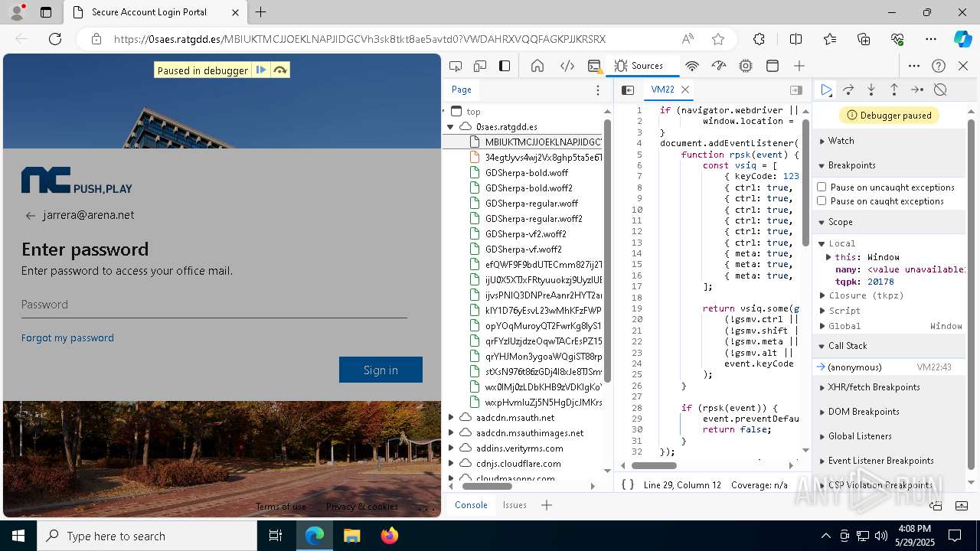
Task: Open the Network panel wifi icon
Action: (692, 66)
